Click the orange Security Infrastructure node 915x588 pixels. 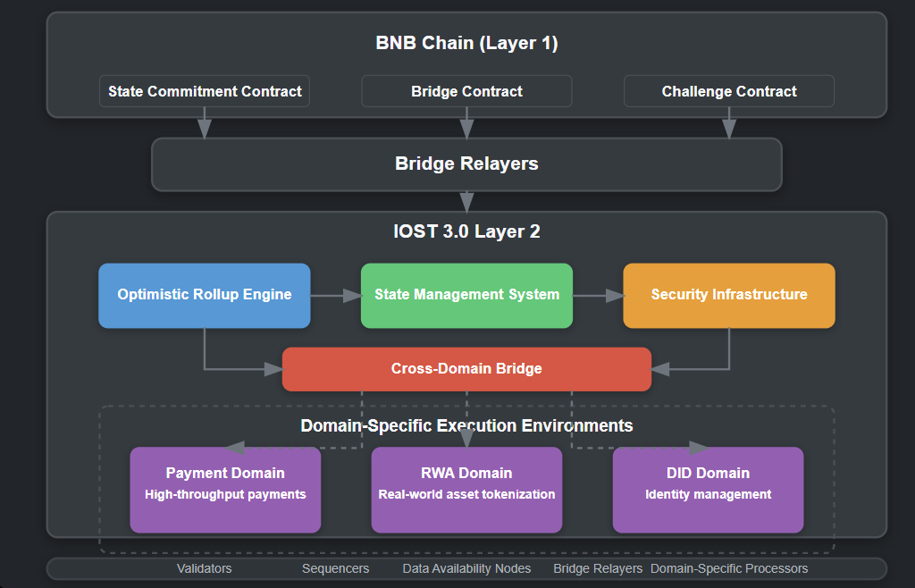(729, 295)
